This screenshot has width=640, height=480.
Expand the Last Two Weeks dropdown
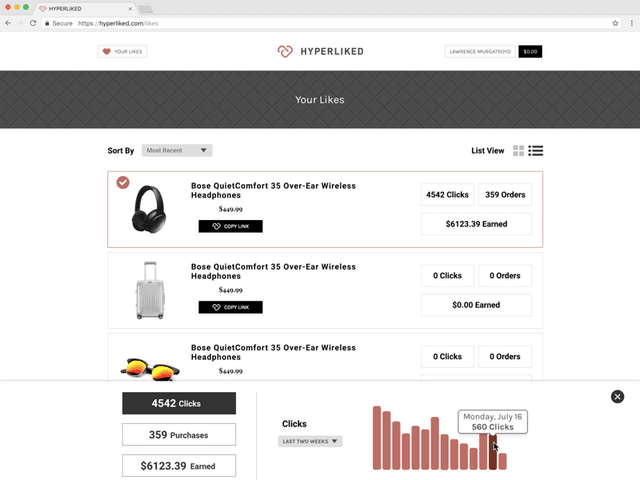pyautogui.click(x=310, y=441)
